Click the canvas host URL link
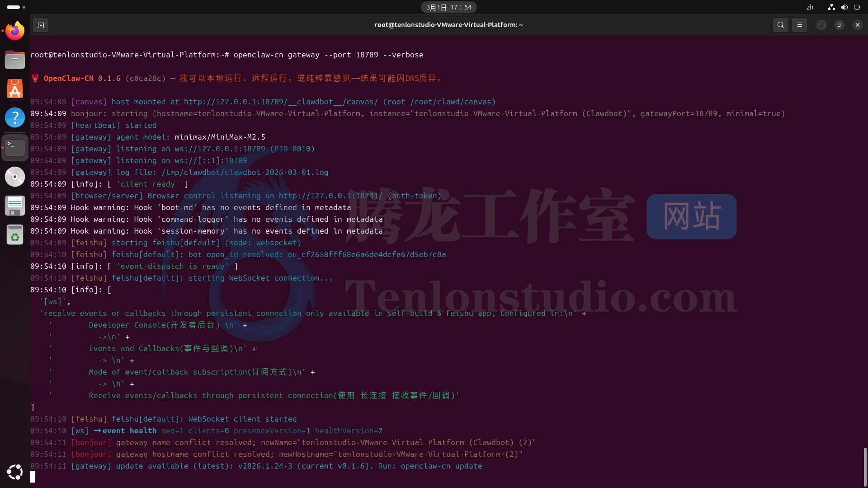 [280, 102]
